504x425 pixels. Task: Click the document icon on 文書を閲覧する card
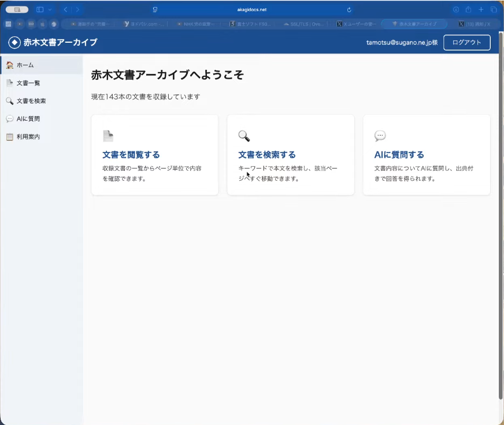tap(108, 136)
